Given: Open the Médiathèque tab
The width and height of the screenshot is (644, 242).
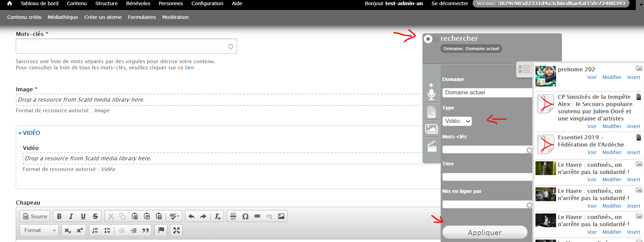Looking at the screenshot, I should point(63,17).
